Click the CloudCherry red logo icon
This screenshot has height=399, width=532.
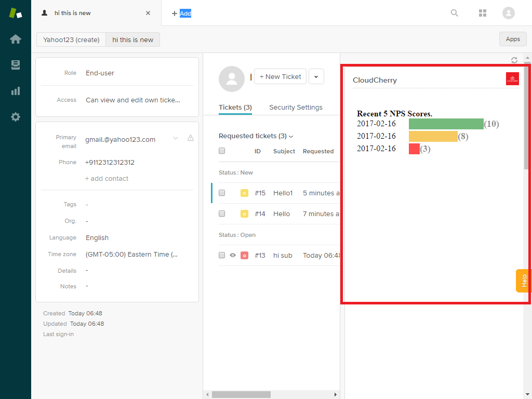(x=512, y=78)
